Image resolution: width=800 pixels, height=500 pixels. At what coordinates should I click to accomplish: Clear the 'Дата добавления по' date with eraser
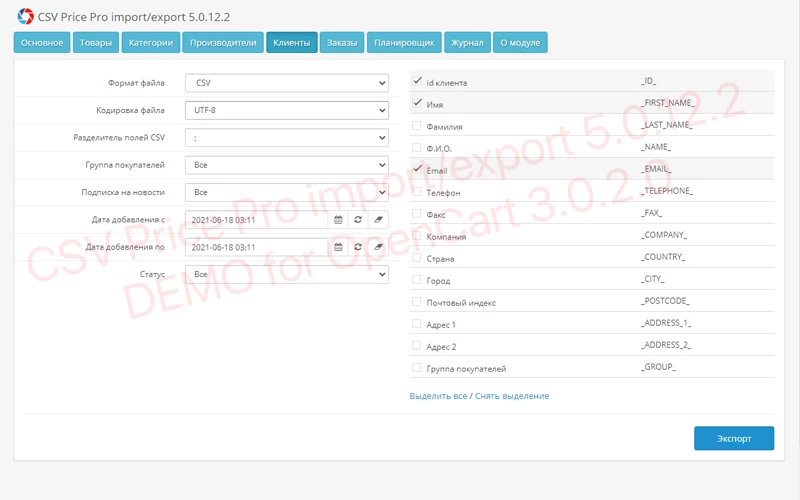pyautogui.click(x=378, y=247)
